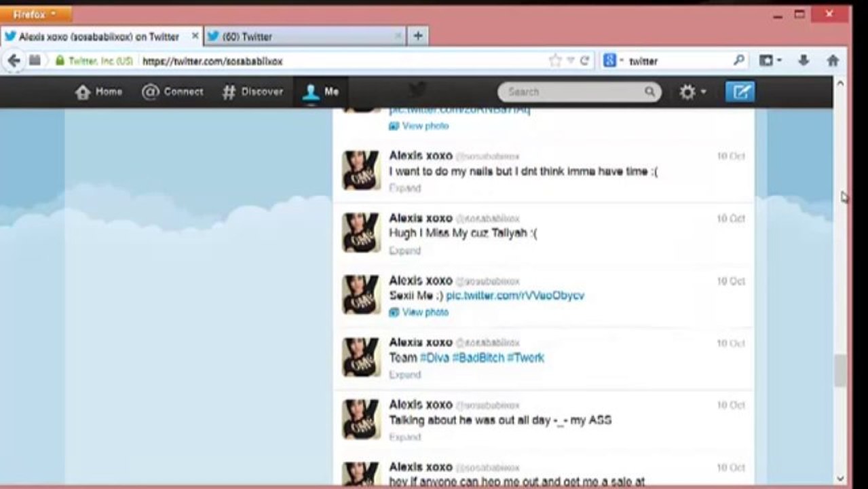Image resolution: width=868 pixels, height=489 pixels.
Task: Open the #Diva hashtag
Action: click(x=434, y=357)
